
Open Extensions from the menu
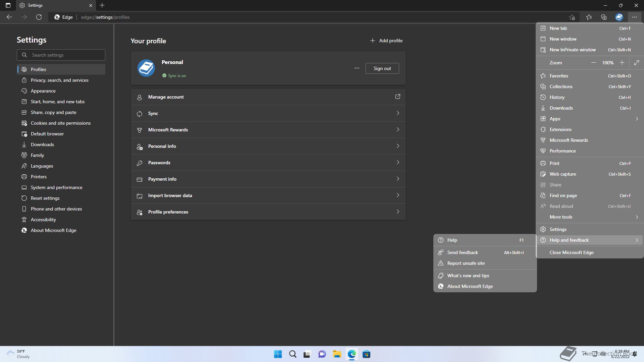click(589, 129)
